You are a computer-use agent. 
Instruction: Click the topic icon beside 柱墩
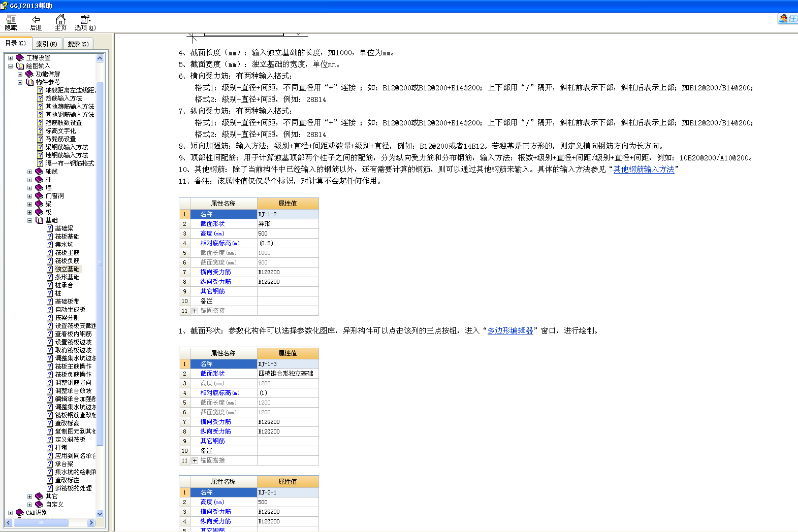pos(50,448)
